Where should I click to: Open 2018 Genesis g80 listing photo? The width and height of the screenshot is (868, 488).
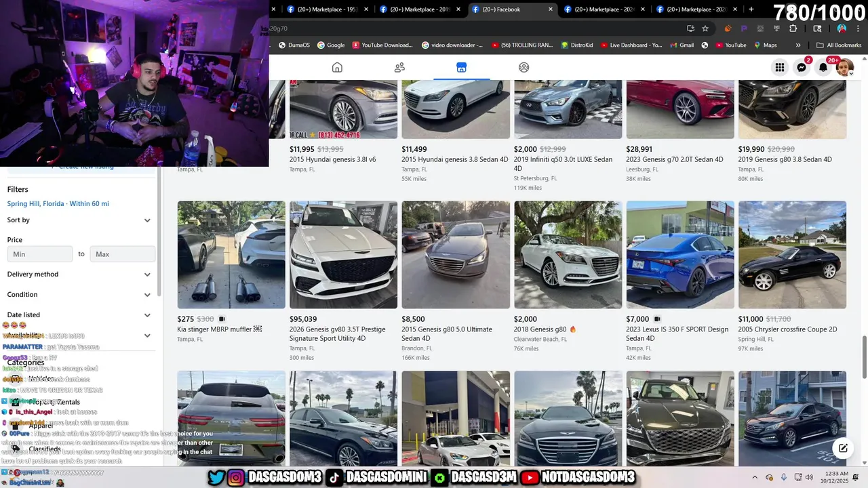coord(568,255)
